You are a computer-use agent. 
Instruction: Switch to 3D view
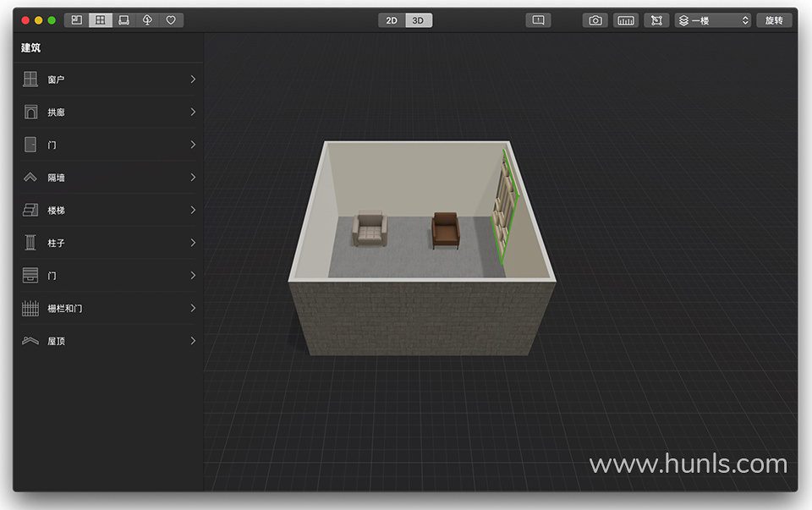(419, 20)
